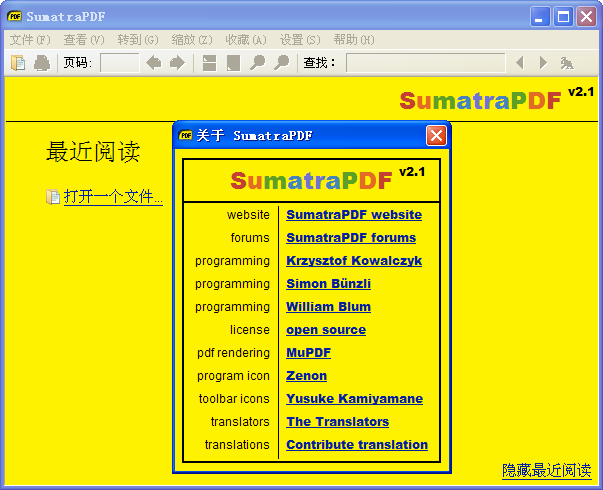
Task: Click SumatraPDF logo in main window header
Action: tap(480, 100)
